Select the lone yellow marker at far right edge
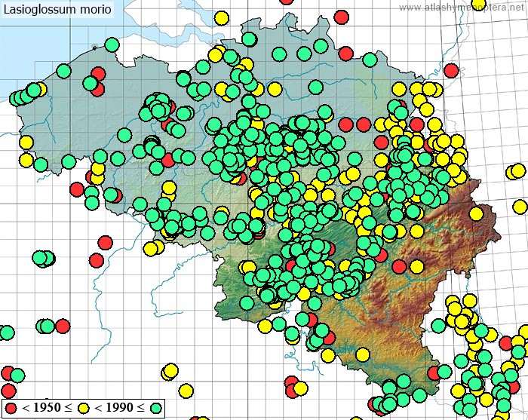The width and height of the screenshot is (528, 420). pyautogui.click(x=520, y=206)
